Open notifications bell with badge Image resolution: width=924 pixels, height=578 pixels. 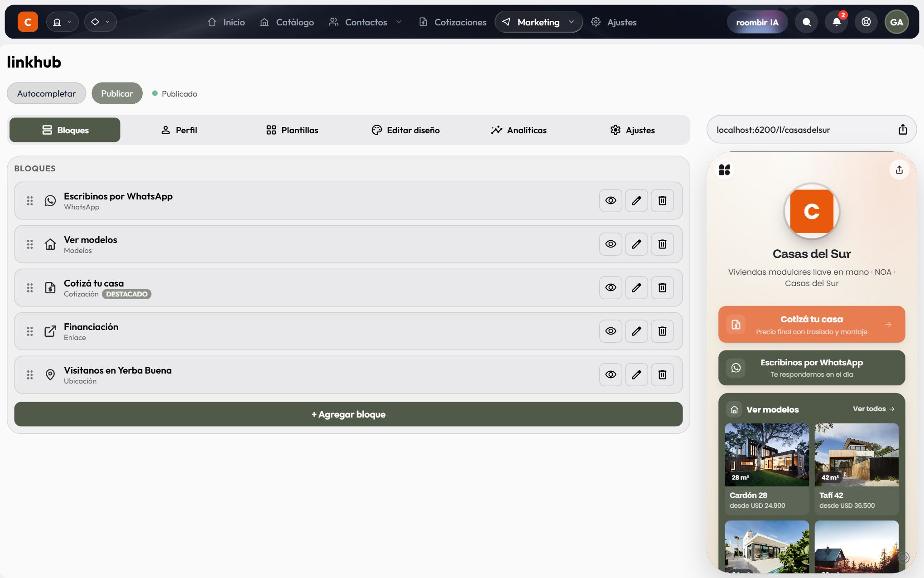coord(837,22)
